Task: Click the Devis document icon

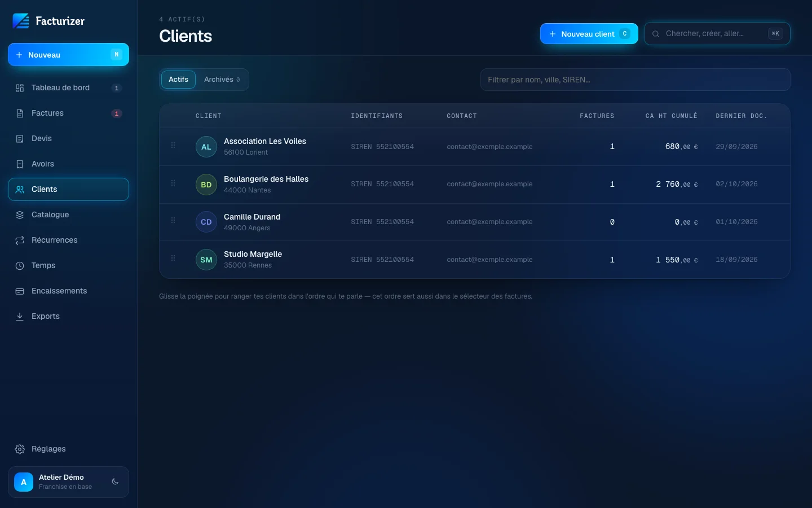Action: (x=20, y=139)
